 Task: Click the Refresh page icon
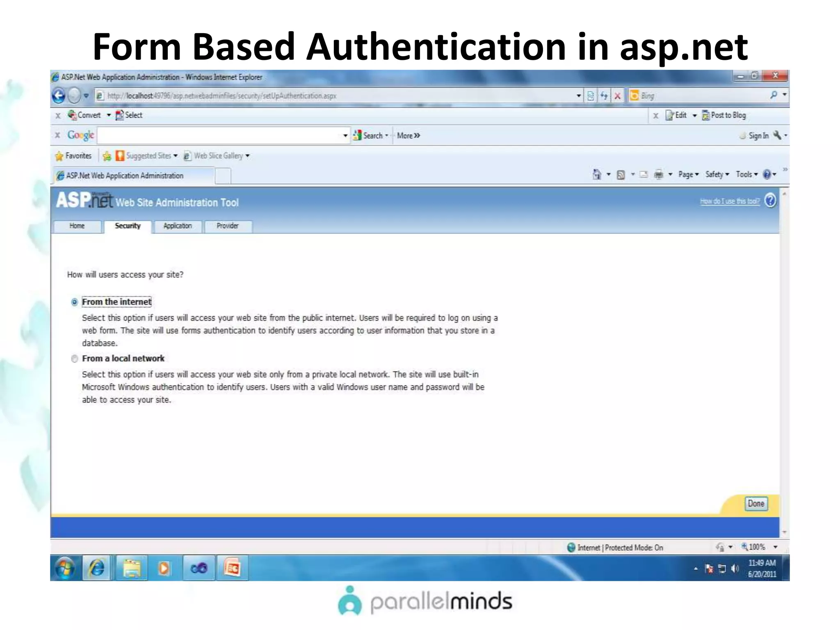[x=604, y=96]
